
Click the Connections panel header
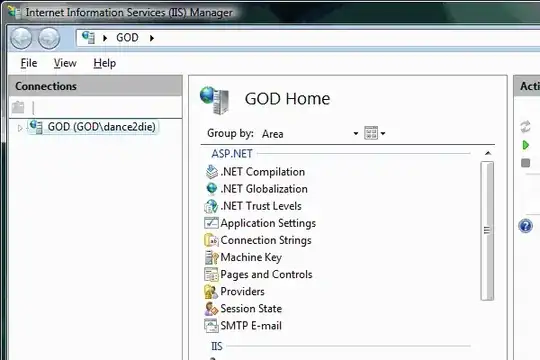(x=95, y=86)
